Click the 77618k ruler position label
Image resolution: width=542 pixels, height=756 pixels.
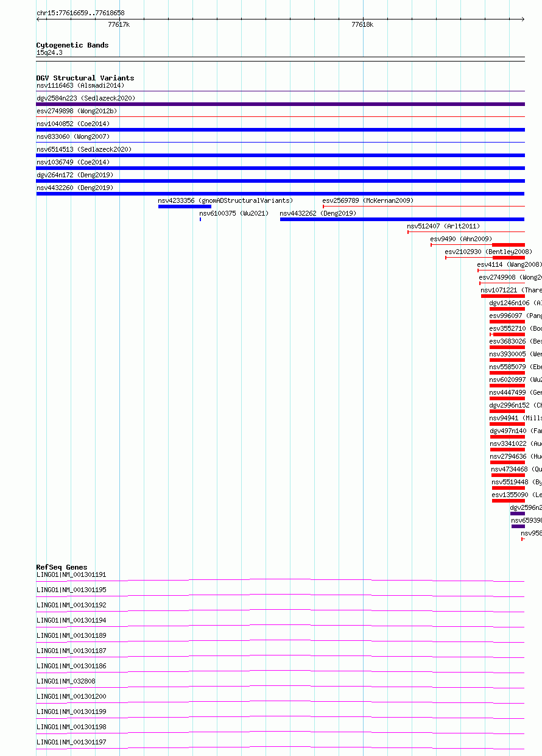362,25
